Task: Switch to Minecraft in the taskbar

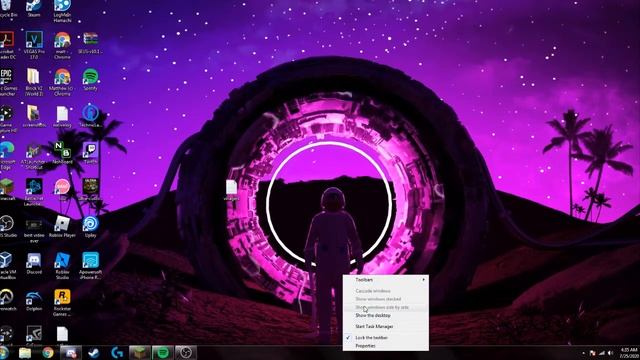Action: tap(140, 353)
